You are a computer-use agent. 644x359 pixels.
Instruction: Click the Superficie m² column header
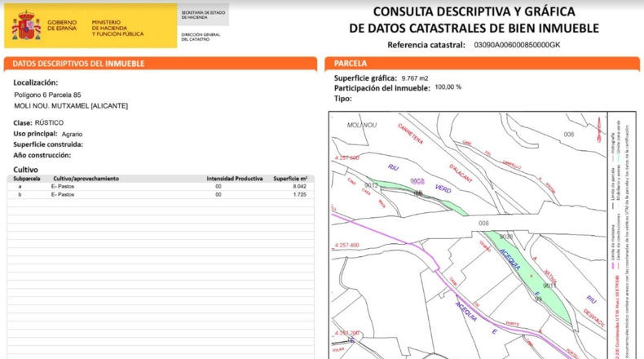tap(290, 179)
